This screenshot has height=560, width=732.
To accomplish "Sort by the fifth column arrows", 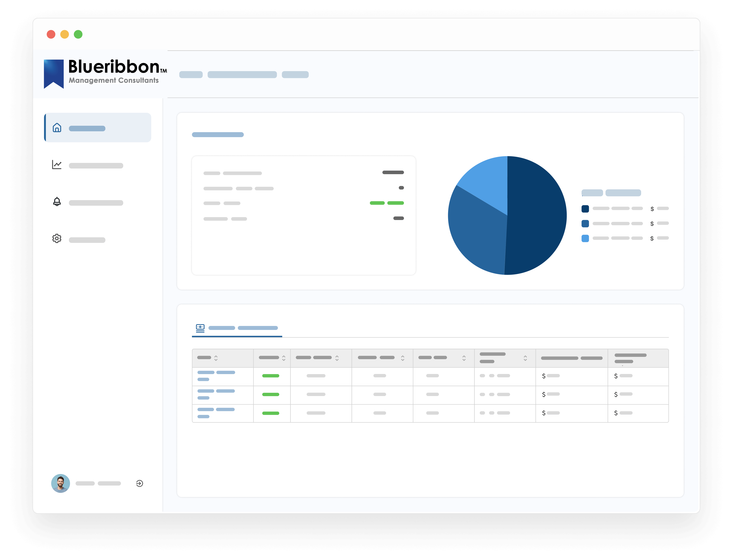I will (x=464, y=358).
